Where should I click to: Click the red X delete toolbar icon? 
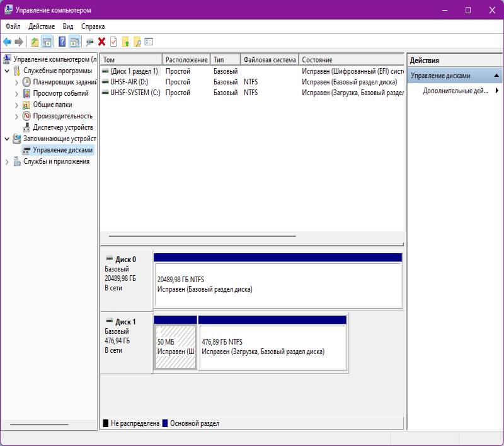[101, 42]
